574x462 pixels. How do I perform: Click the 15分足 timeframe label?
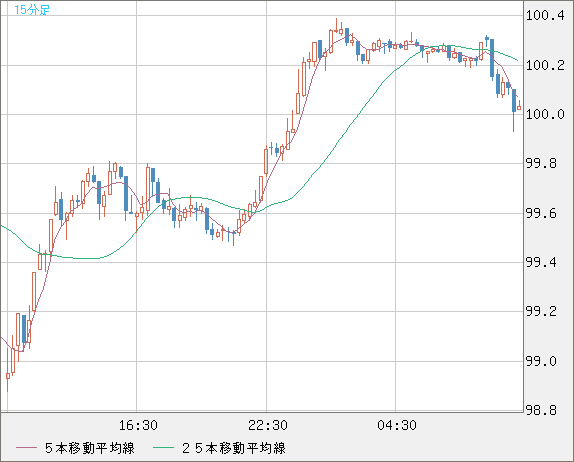pos(31,10)
